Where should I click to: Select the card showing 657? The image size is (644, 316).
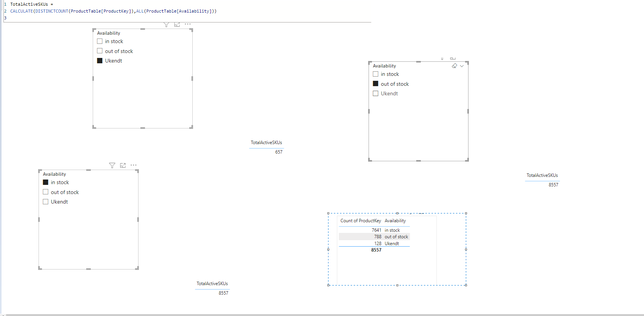tap(279, 152)
